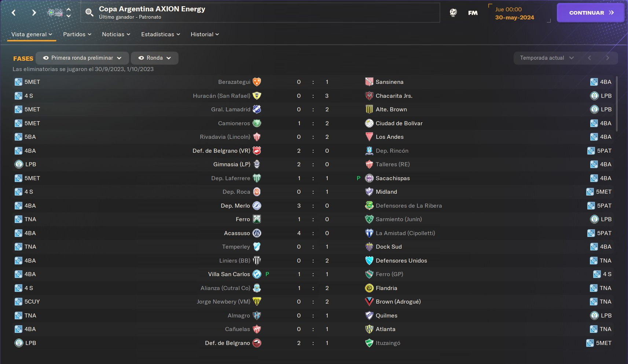Click the forward navigation arrow
628x364 pixels.
pyautogui.click(x=34, y=13)
